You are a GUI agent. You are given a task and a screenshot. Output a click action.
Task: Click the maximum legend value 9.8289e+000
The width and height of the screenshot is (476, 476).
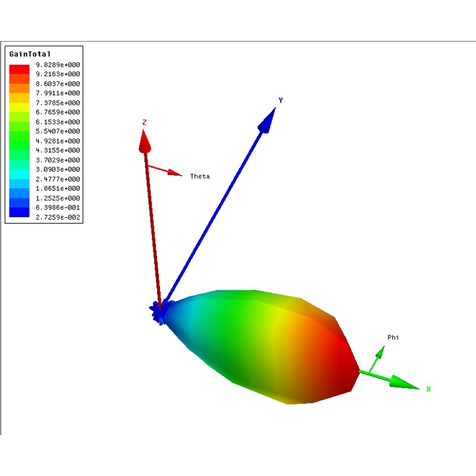[x=58, y=65]
